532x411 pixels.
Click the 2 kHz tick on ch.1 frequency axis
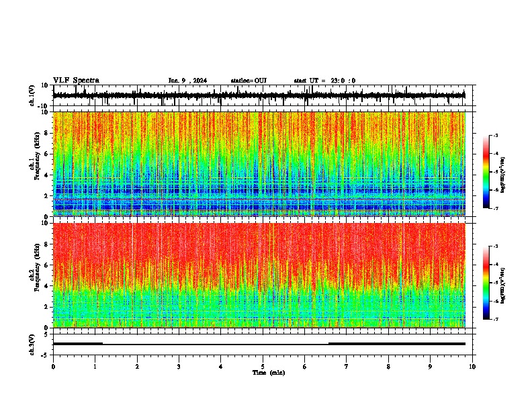pyautogui.click(x=47, y=196)
